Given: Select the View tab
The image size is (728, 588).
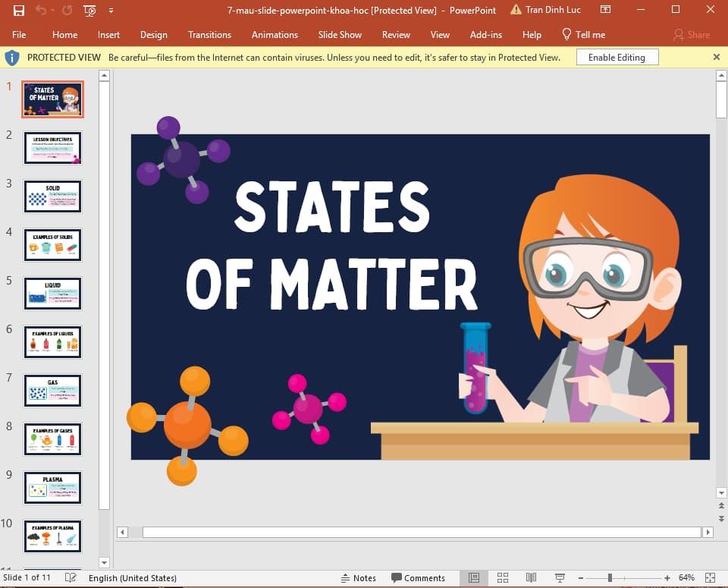Looking at the screenshot, I should (x=440, y=34).
